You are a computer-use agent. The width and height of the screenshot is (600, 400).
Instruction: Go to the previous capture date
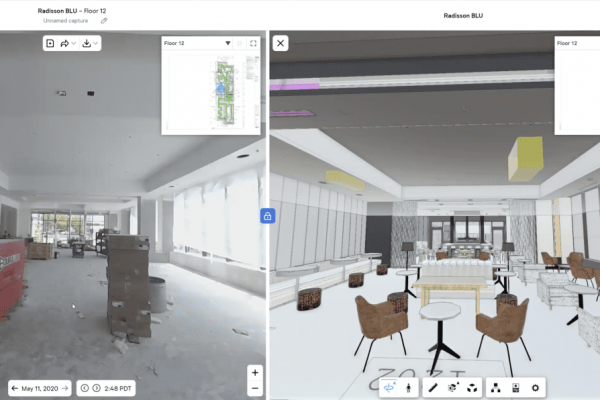point(16,388)
